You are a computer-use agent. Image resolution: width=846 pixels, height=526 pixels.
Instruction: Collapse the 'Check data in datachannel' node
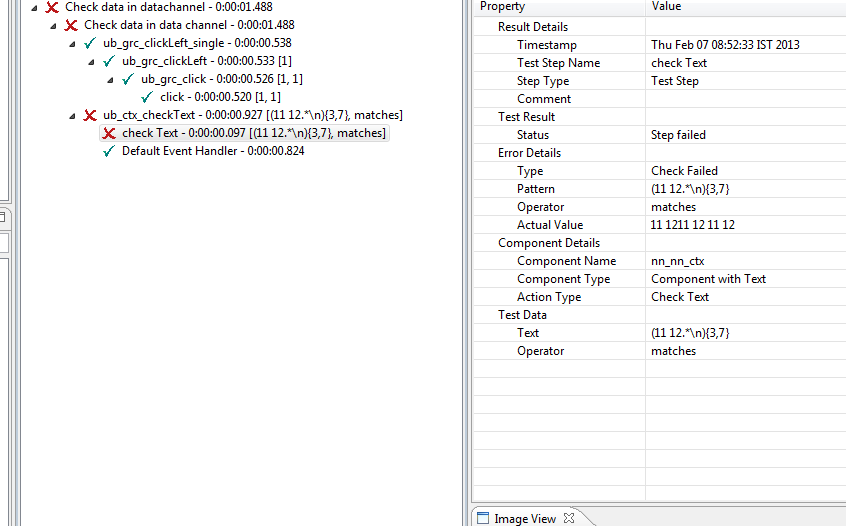34,8
